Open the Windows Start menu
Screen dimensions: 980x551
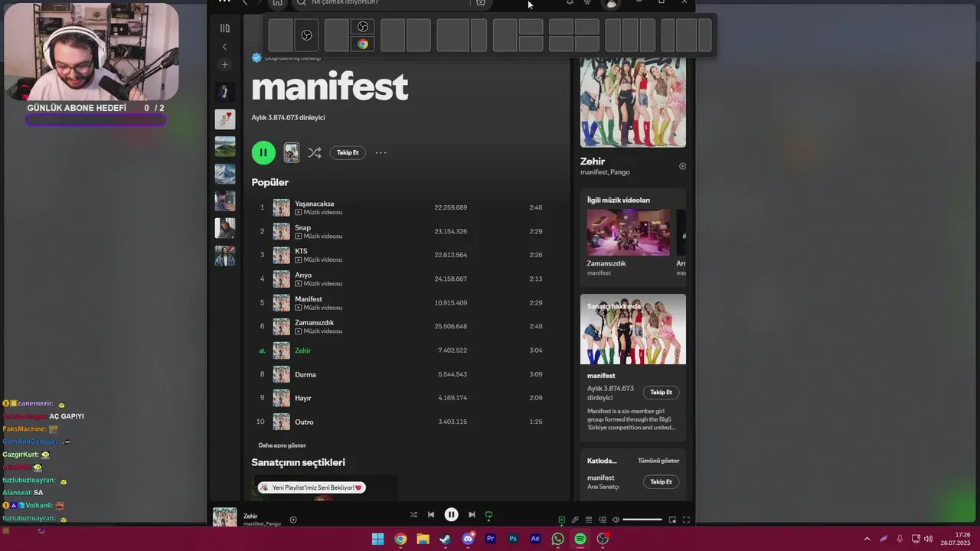point(377,539)
